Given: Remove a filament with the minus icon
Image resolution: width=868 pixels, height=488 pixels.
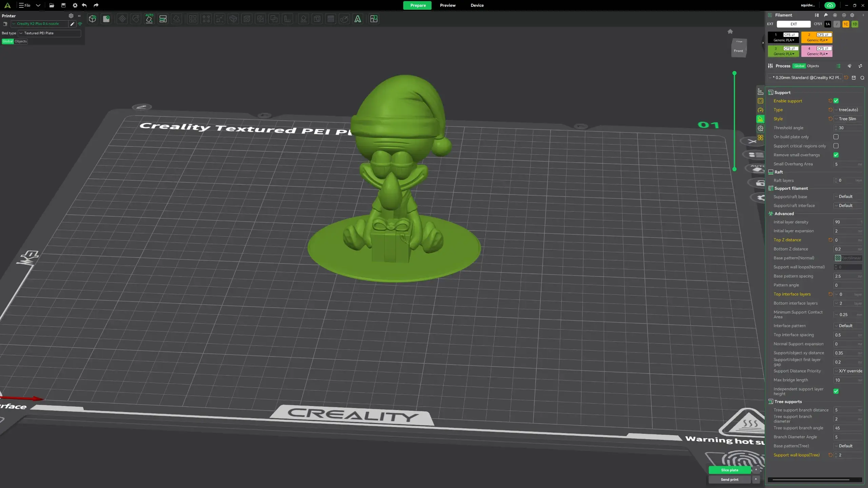Looking at the screenshot, I should point(844,15).
